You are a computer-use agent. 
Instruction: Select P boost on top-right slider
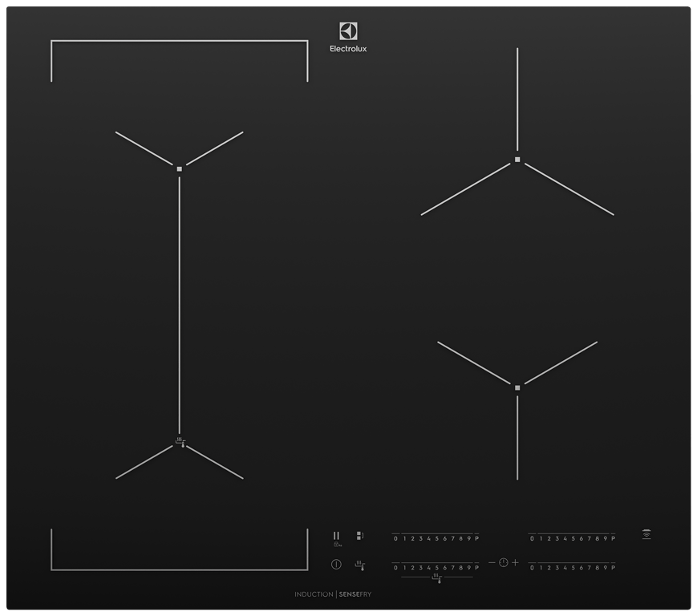[x=613, y=538]
